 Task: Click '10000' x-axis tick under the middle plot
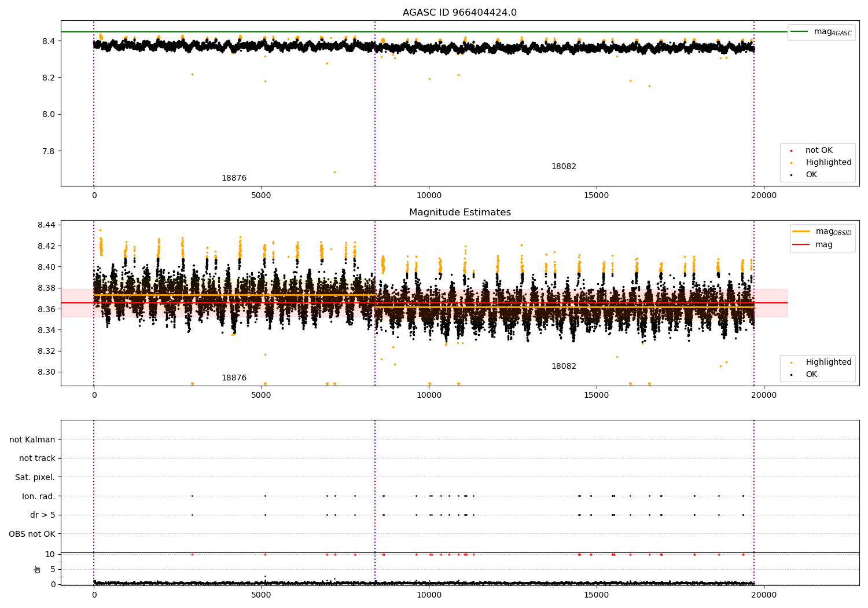429,395
